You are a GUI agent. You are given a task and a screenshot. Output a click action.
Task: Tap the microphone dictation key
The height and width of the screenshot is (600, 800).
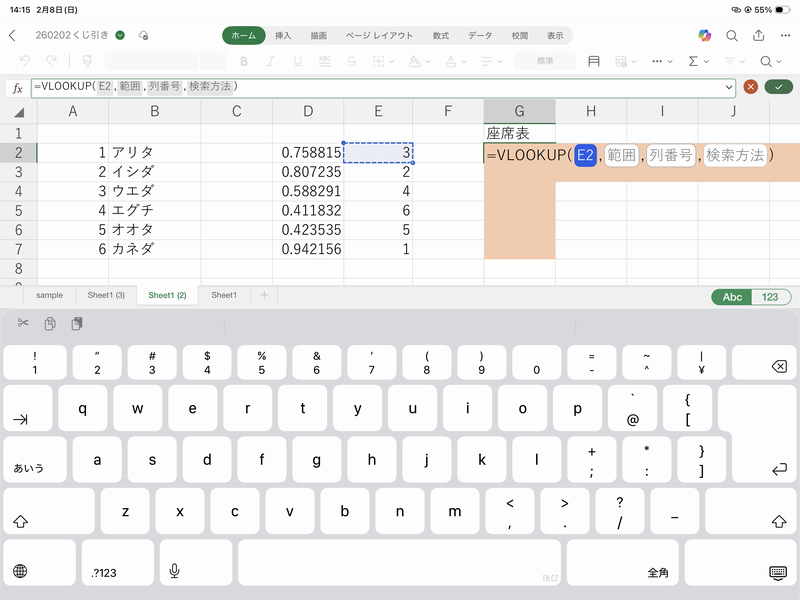(x=175, y=570)
